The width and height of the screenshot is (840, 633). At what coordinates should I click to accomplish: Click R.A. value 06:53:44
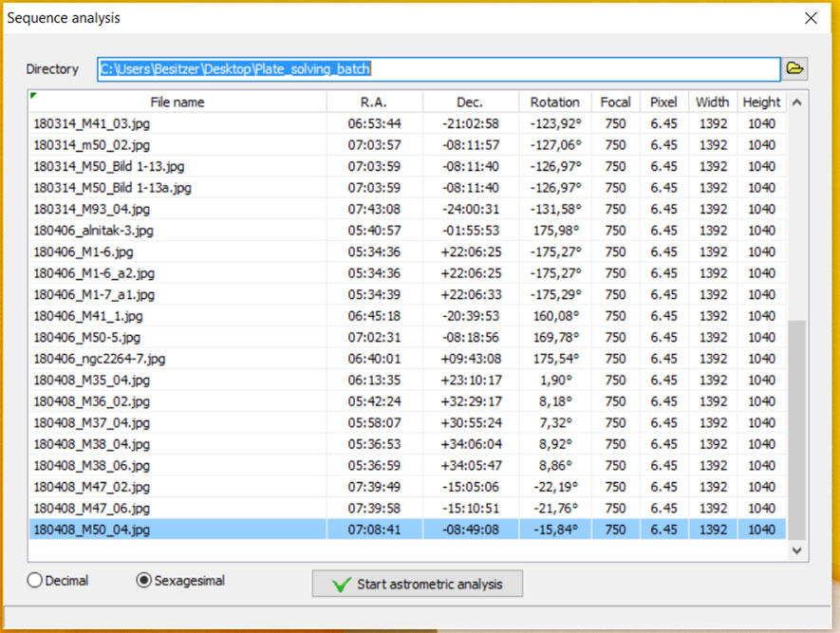[x=374, y=123]
